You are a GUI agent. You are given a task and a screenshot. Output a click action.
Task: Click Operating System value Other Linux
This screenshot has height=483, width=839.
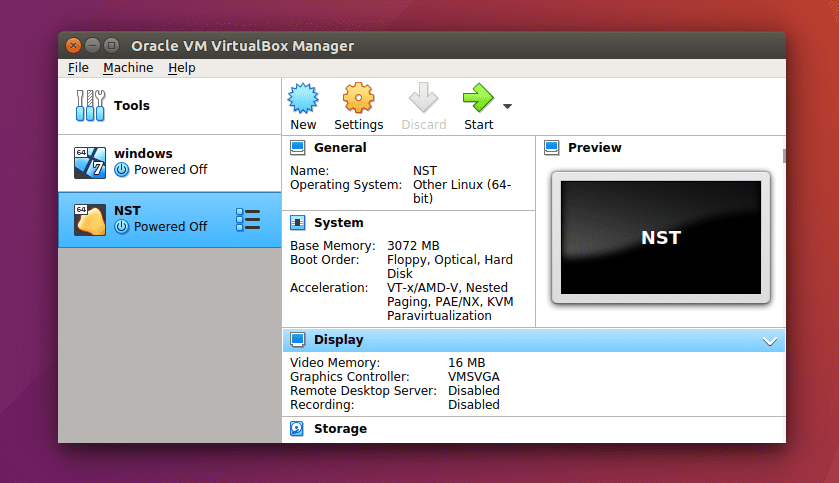click(462, 191)
